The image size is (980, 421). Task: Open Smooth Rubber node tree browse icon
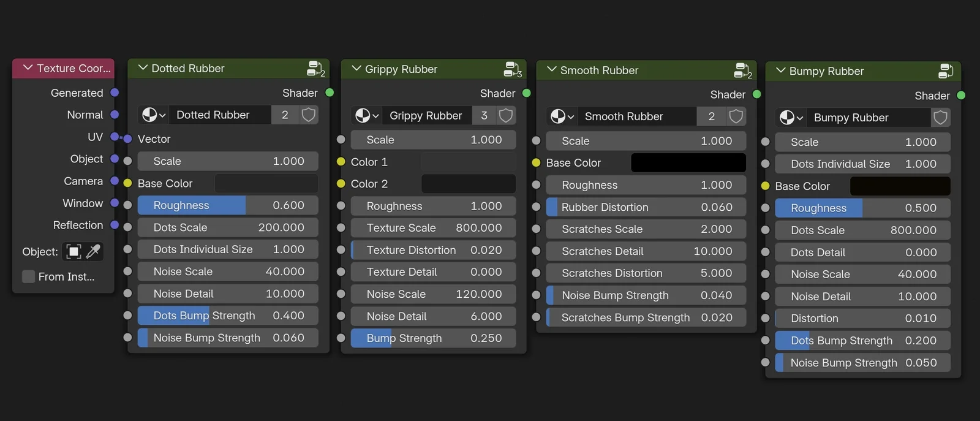[x=562, y=116]
